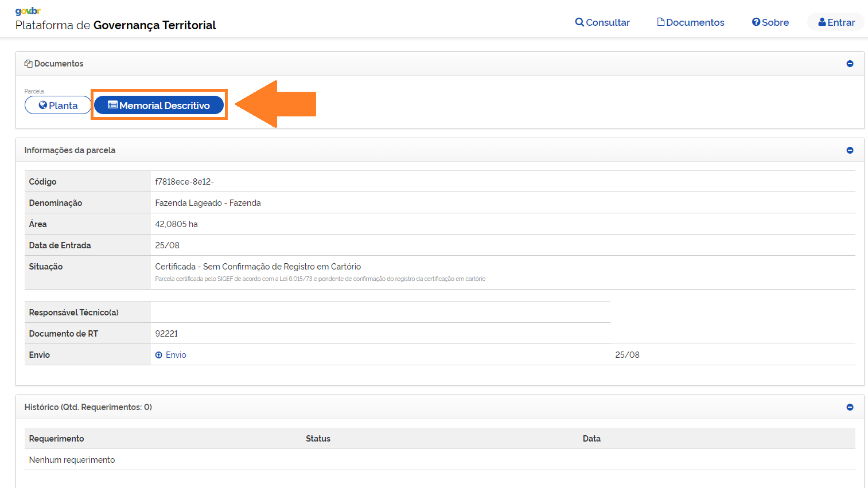Collapse the Informações da parcela panel
The image size is (868, 488).
click(850, 150)
